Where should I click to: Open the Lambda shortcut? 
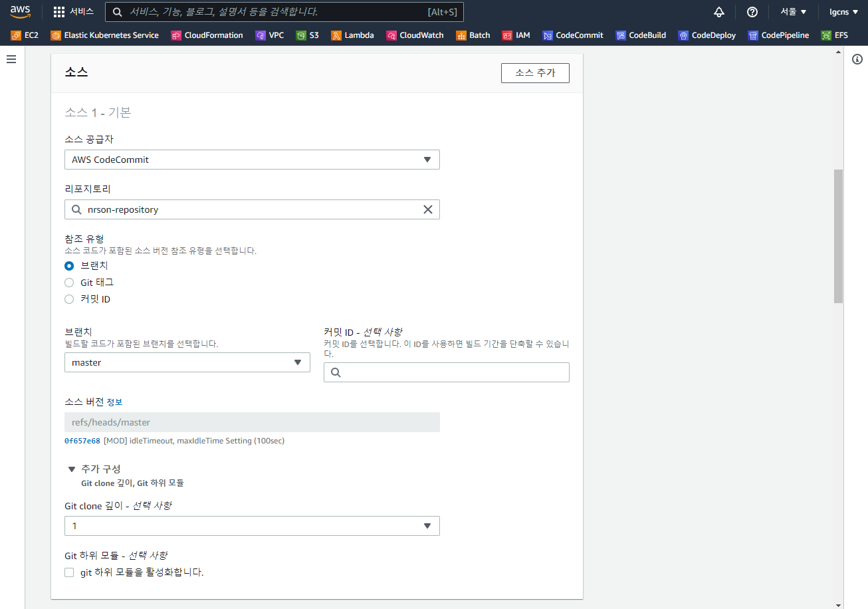coord(352,35)
